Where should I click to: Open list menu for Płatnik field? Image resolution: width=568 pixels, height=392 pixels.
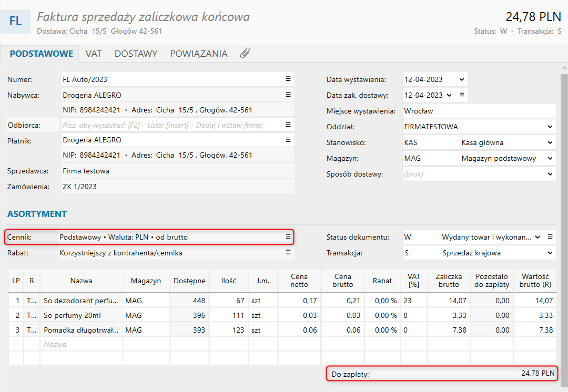(x=288, y=140)
